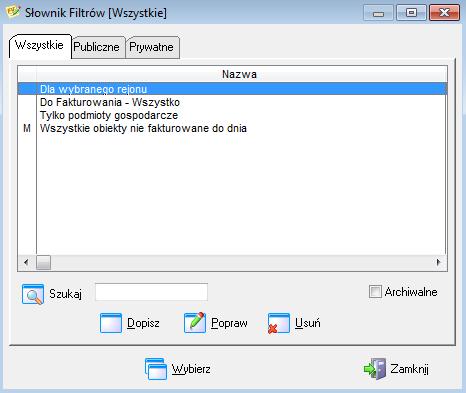
Task: Click the horizontal scrollbar right arrow
Action: 438,262
